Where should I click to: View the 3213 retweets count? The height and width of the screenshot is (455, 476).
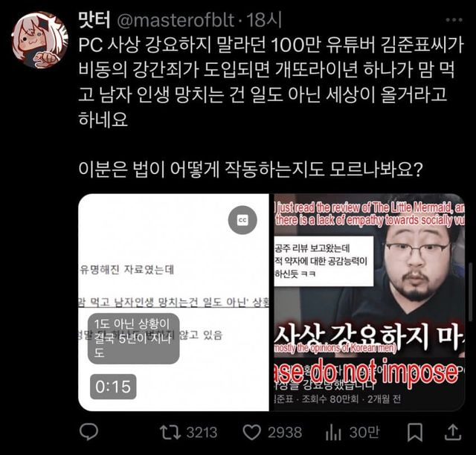[x=202, y=433]
